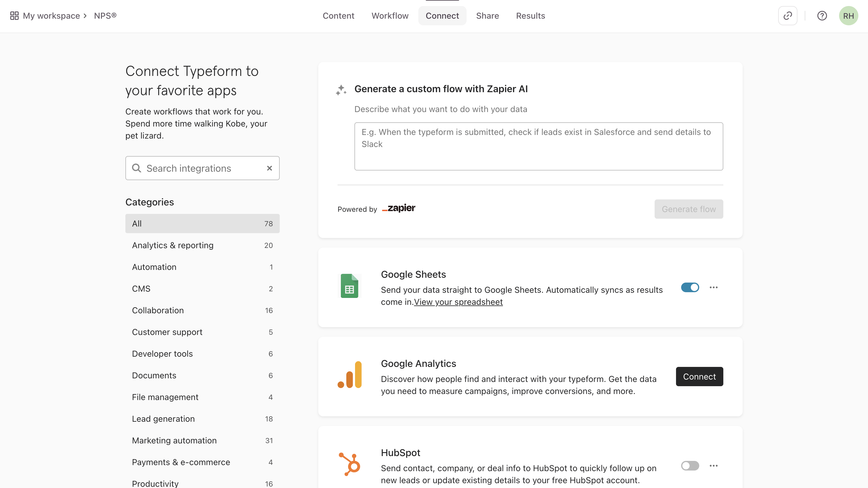Filter by Automation category
868x488 pixels.
(202, 267)
